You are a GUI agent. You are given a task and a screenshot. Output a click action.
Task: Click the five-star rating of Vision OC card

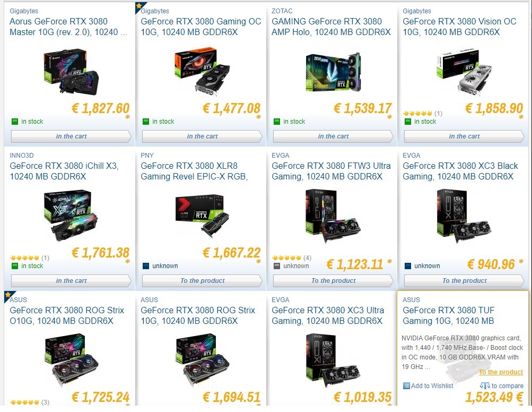coord(417,114)
